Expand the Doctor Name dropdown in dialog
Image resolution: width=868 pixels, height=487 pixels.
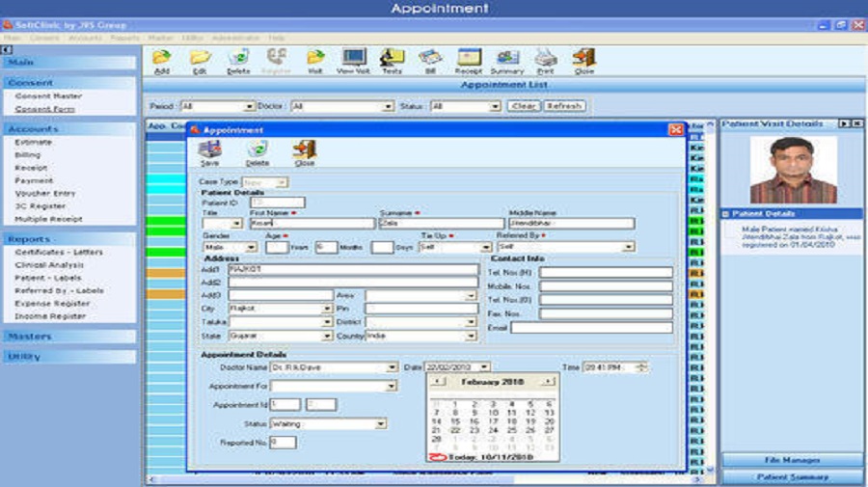point(392,367)
